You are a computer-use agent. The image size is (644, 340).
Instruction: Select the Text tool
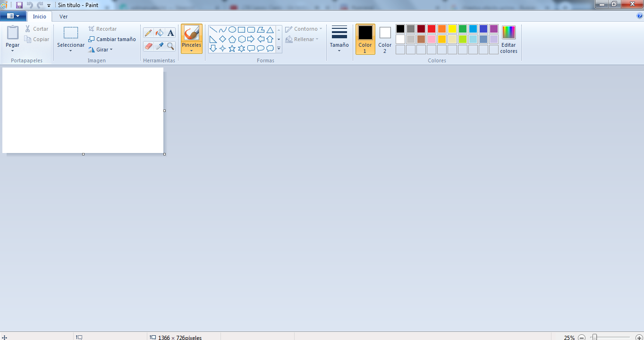[x=171, y=33]
